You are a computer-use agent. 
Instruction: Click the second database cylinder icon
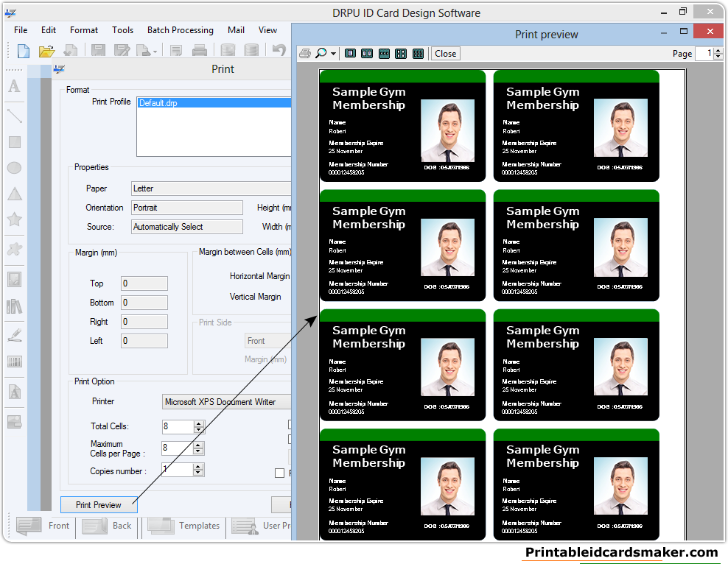pyautogui.click(x=251, y=50)
